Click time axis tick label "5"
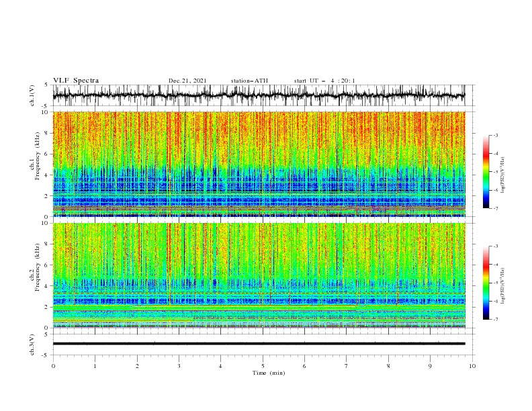Screen dimensions: 532x411 click(x=263, y=366)
